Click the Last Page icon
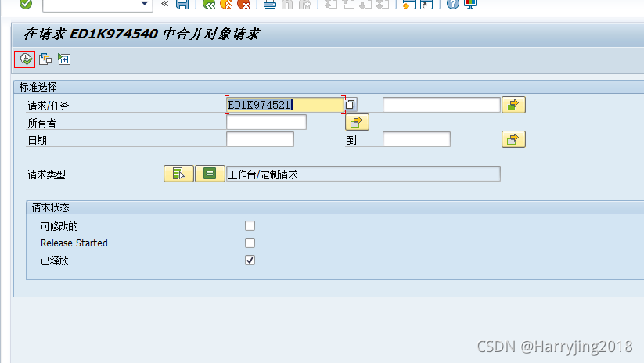This screenshot has width=644, height=363. 383,4
